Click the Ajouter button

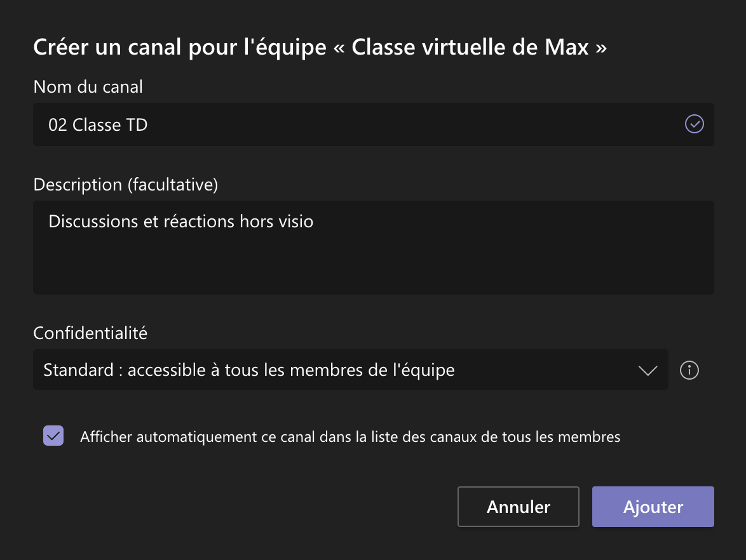point(653,507)
